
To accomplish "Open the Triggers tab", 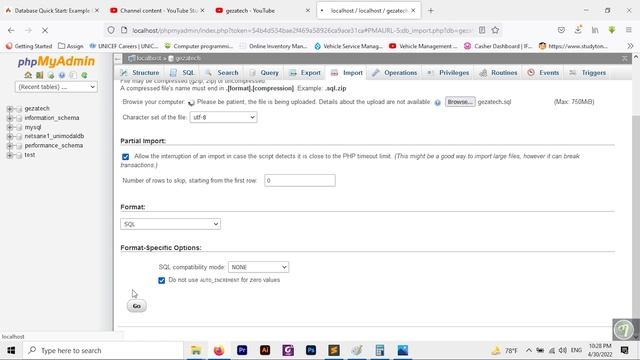I will click(x=588, y=73).
